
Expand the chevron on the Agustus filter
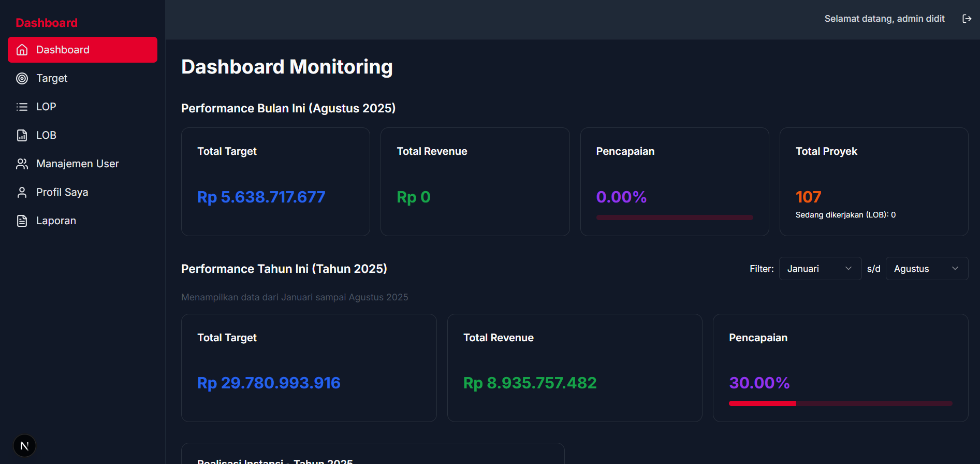(955, 268)
